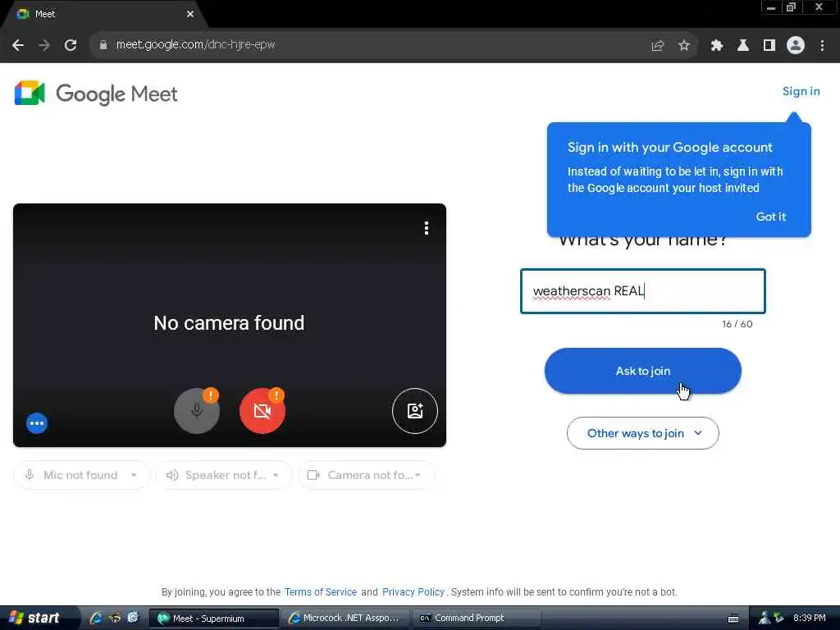This screenshot has width=840, height=630.
Task: Click the system tray clock
Action: [x=809, y=618]
